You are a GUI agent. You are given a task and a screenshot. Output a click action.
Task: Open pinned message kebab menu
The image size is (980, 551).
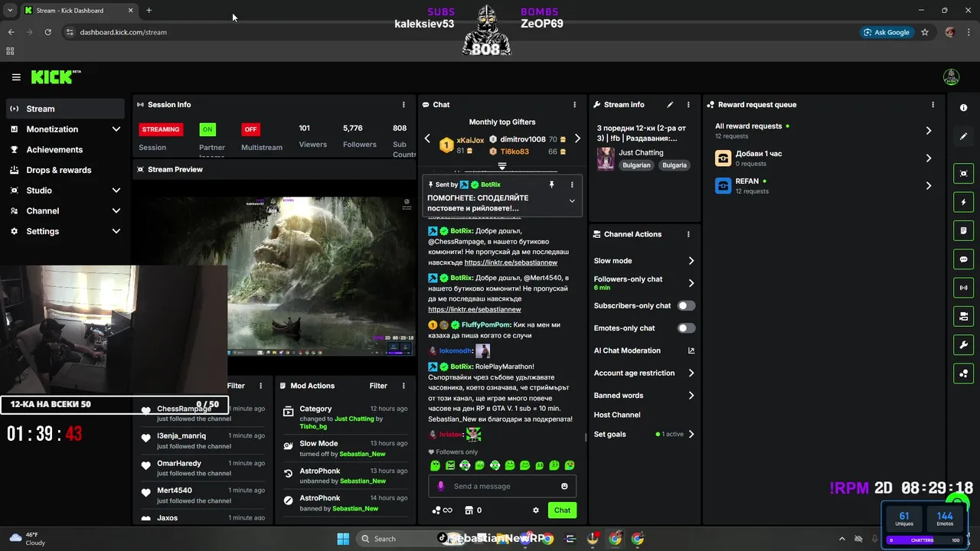tap(572, 184)
